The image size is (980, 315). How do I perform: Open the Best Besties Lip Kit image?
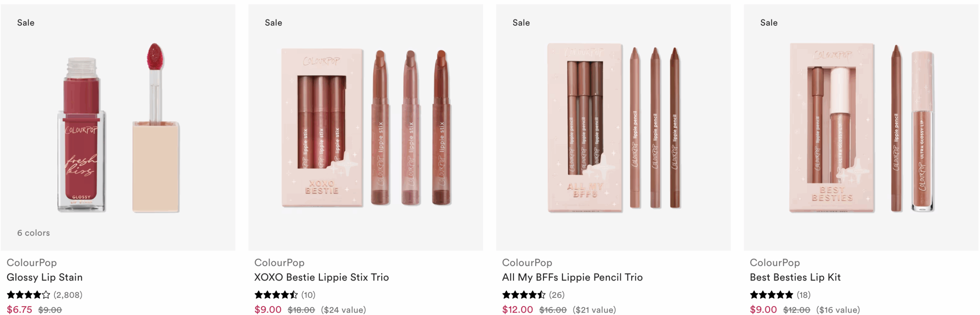click(861, 127)
